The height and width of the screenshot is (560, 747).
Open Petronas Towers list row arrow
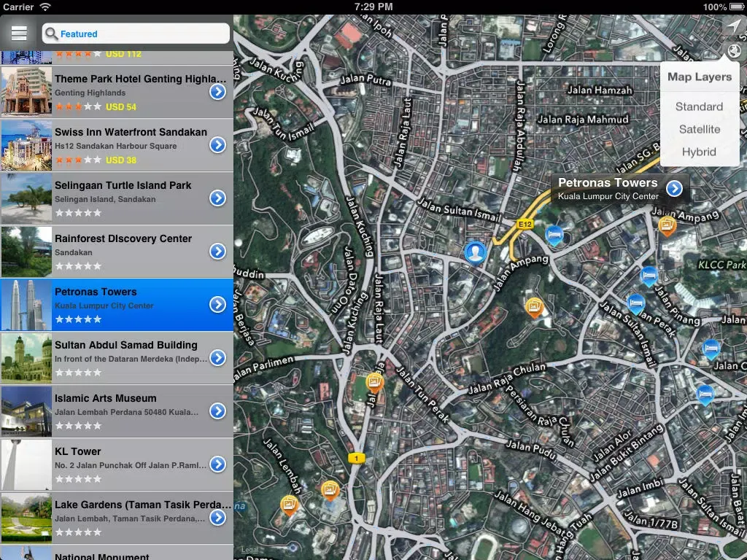click(217, 305)
